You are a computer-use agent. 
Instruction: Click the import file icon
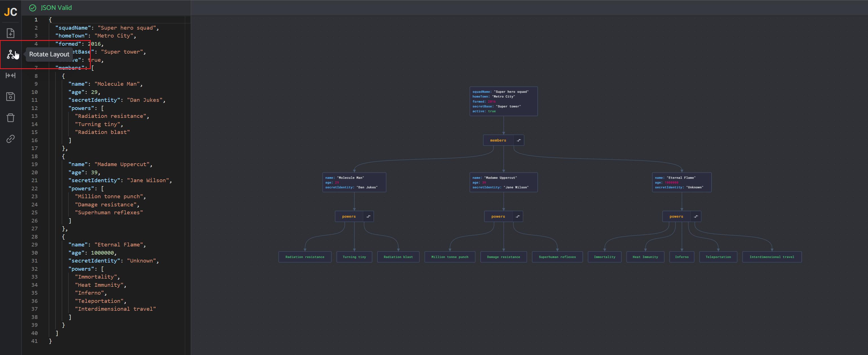[x=10, y=33]
